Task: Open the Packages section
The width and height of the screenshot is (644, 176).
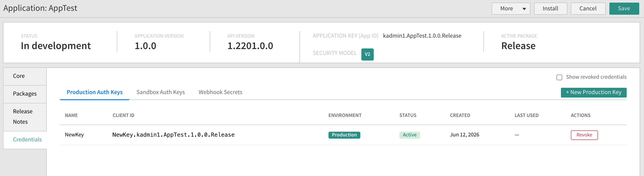Action: point(25,94)
